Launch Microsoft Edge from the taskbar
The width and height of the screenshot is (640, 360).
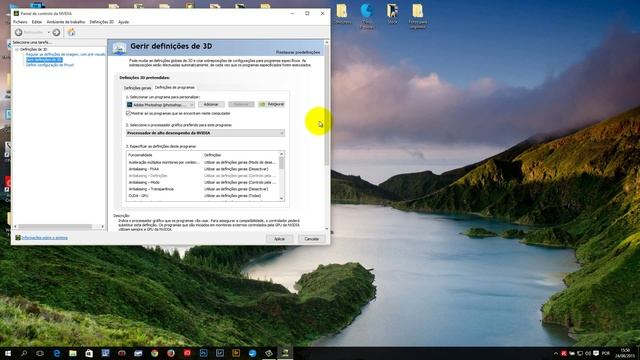click(x=56, y=353)
